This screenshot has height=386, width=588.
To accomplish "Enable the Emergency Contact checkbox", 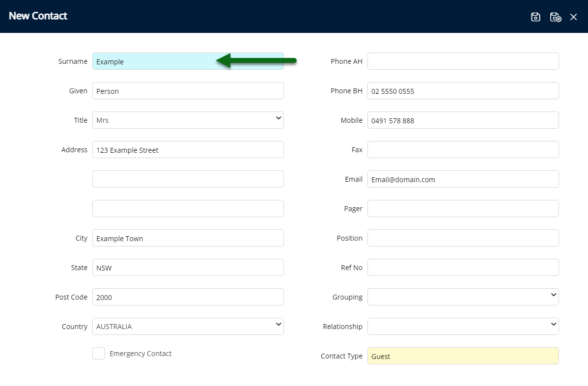I will coord(98,354).
